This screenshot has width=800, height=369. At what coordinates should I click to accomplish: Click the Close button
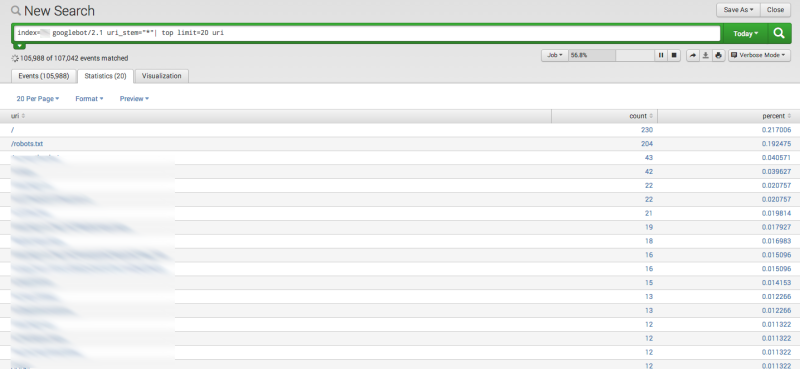775,10
